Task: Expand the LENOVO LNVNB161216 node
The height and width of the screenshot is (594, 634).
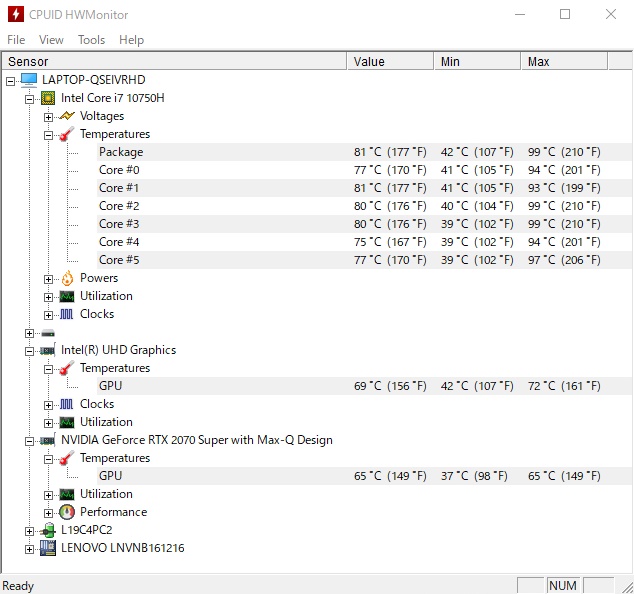Action: click(30, 549)
